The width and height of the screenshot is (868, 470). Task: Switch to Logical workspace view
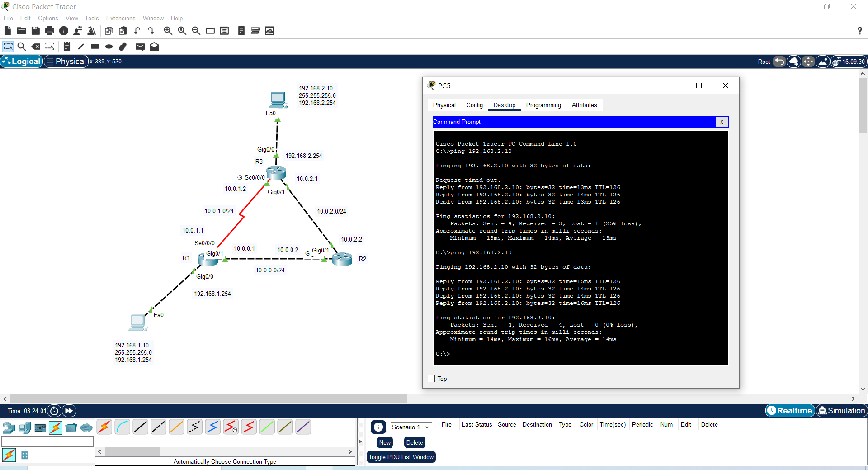tap(22, 62)
